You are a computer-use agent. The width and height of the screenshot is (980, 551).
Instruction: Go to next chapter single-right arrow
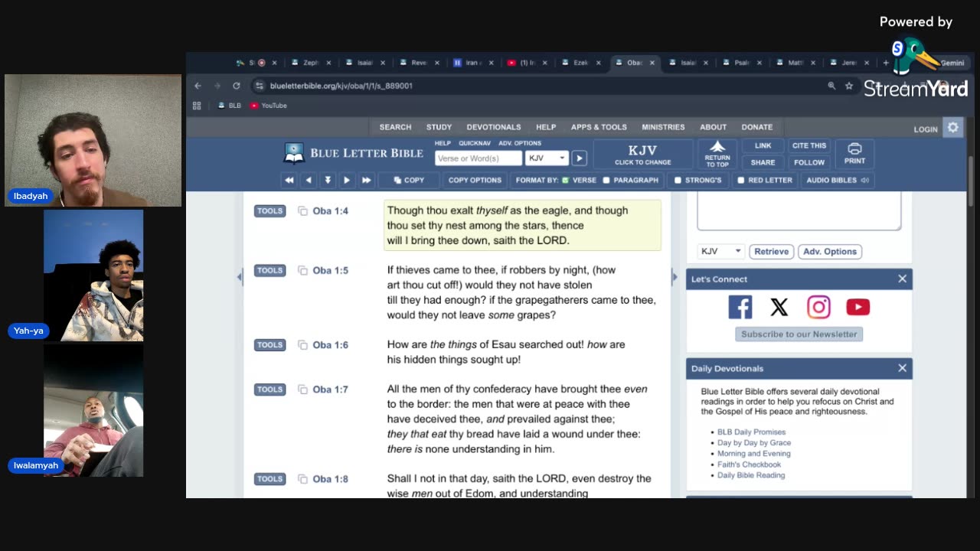(347, 180)
